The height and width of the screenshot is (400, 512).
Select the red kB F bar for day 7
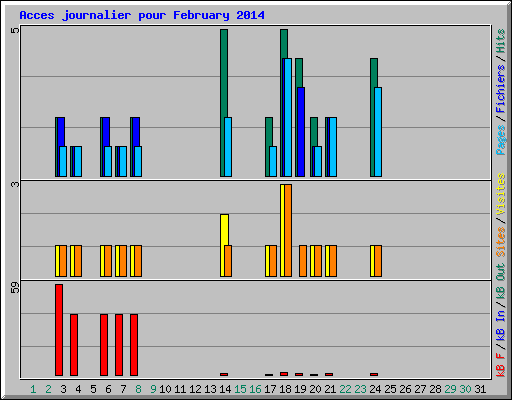119,345
